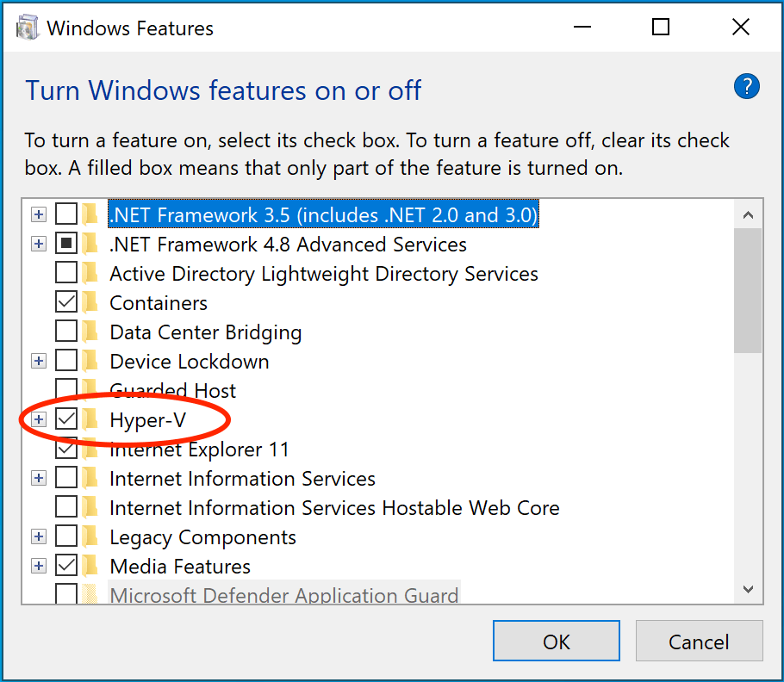Click the scrollbar down arrow

[748, 590]
